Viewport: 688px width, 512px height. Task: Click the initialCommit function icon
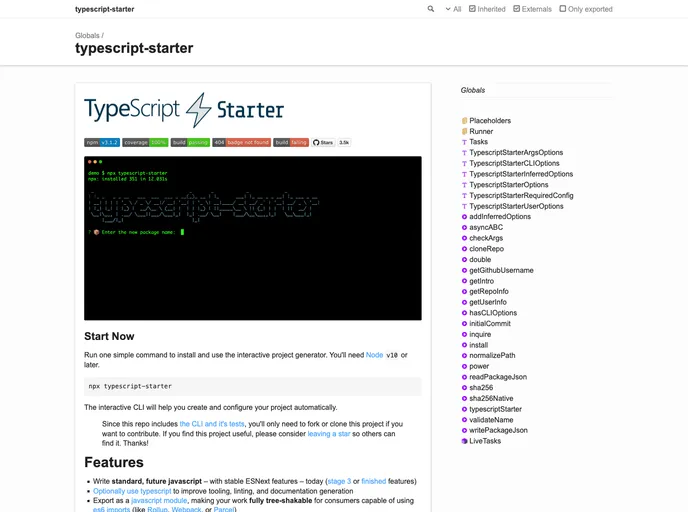[x=464, y=324]
